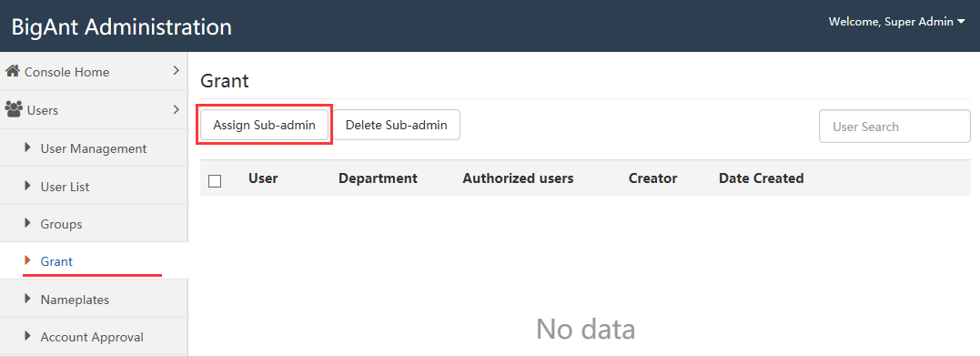Expand the Users chevron arrow
The width and height of the screenshot is (980, 356).
click(x=176, y=109)
